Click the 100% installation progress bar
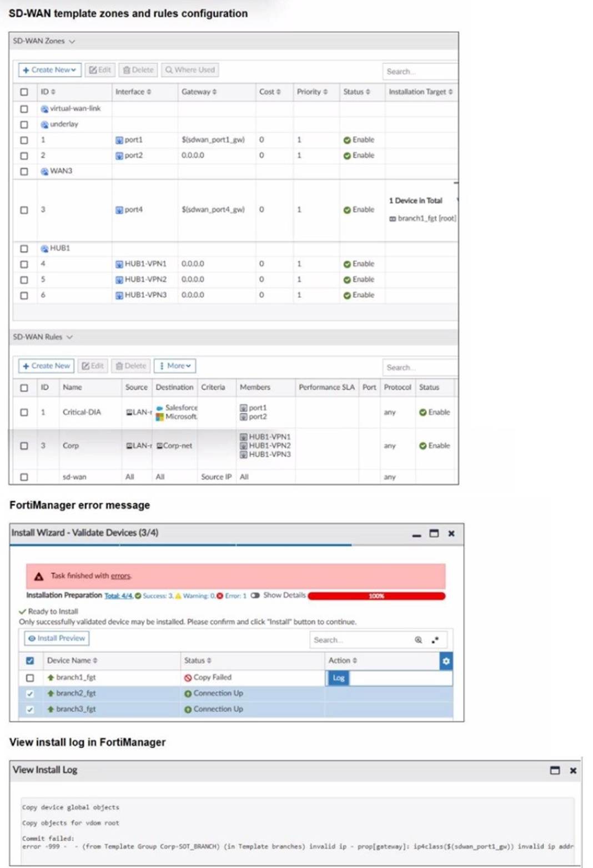Image resolution: width=593 pixels, height=868 pixels. point(376,596)
